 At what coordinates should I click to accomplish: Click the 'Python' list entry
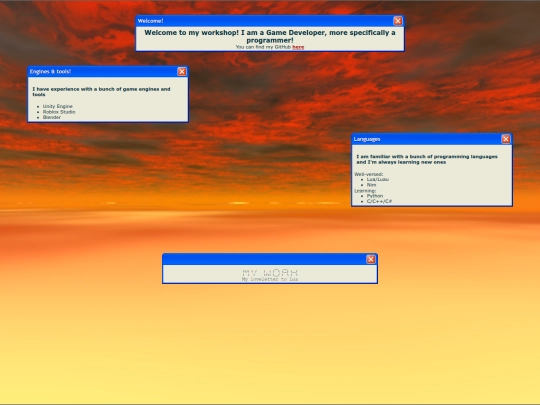(x=375, y=196)
